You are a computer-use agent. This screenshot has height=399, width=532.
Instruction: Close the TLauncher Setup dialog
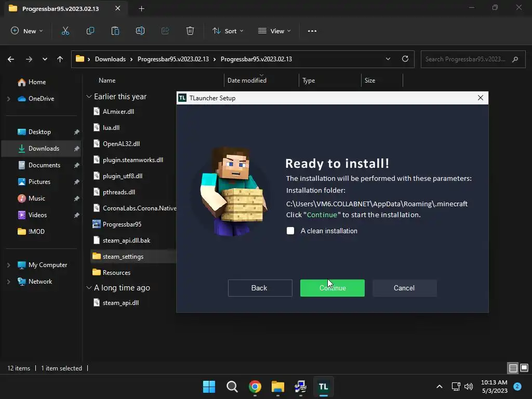[481, 98]
